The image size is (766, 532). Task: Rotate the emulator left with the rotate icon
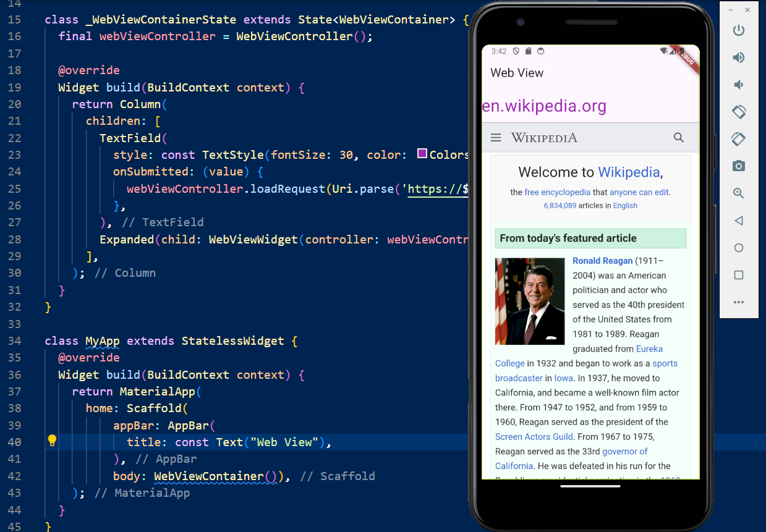pos(738,112)
